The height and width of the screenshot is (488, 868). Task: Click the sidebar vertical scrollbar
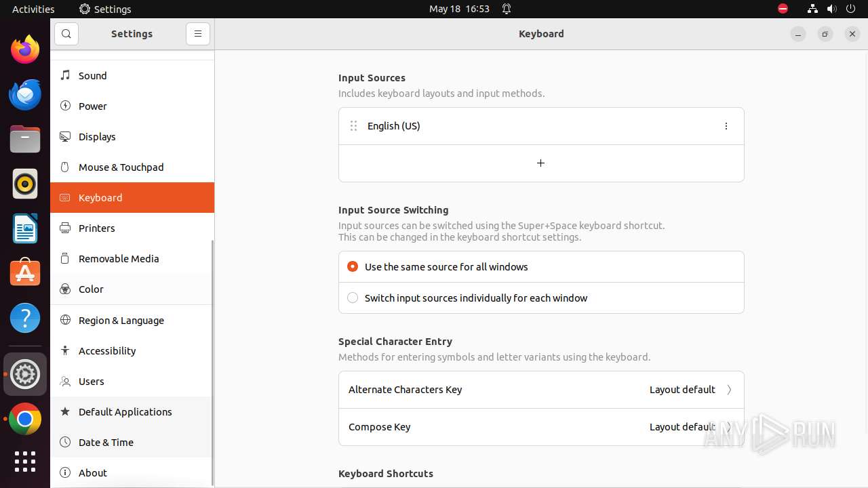tap(212, 363)
